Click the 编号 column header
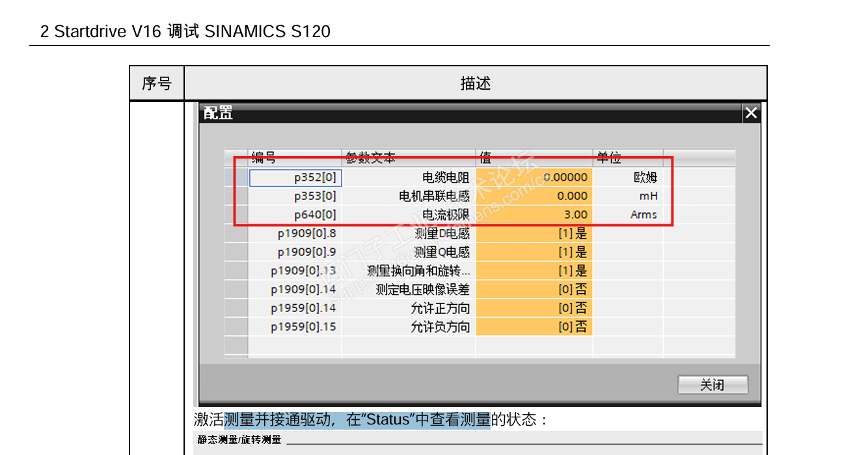Viewport: 868px width, 455px height. coord(295,158)
